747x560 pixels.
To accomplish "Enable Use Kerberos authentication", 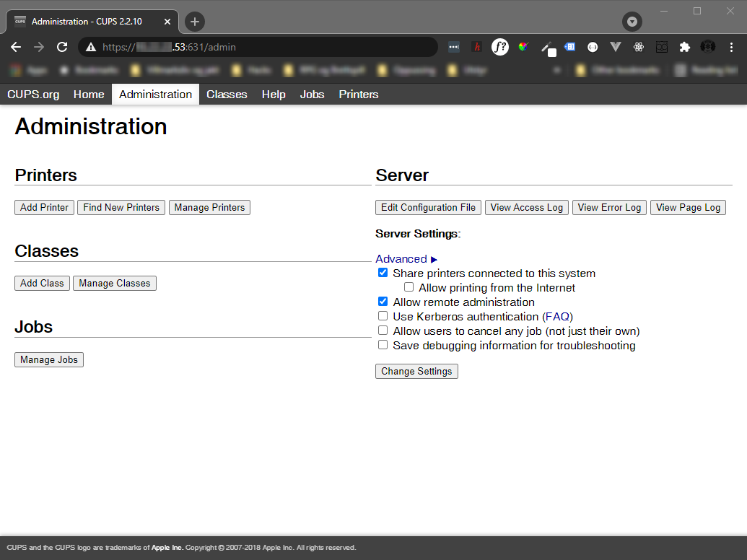I will [383, 316].
